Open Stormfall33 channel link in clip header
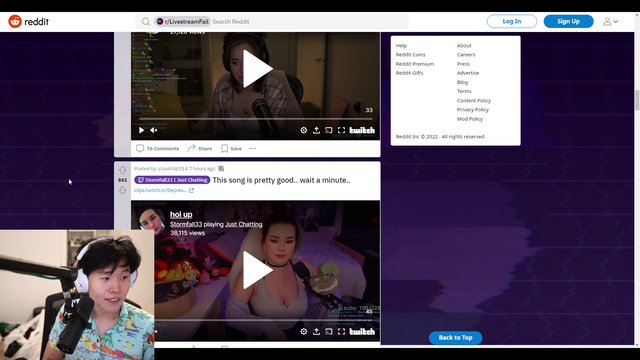Screen dimensions: 640x360 click(x=186, y=224)
